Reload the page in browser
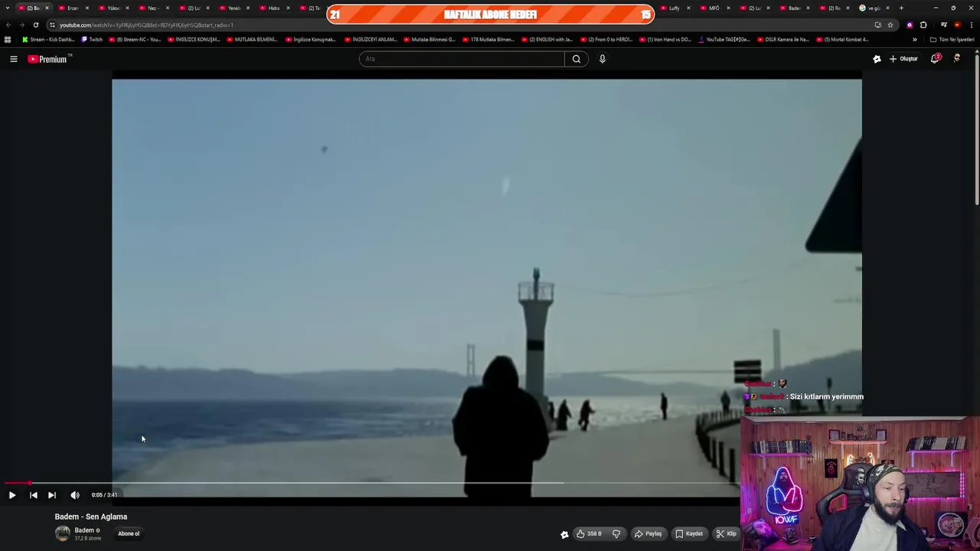Image resolution: width=980 pixels, height=551 pixels. [x=36, y=24]
